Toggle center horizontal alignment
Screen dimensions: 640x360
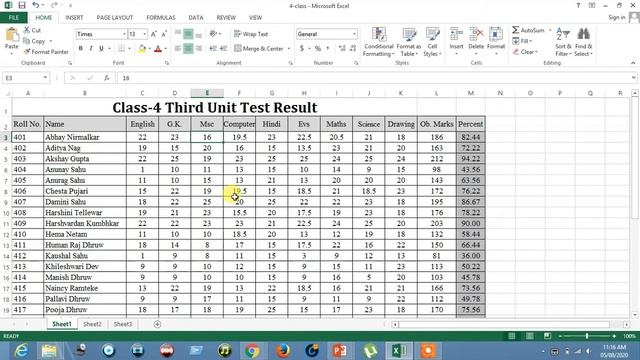188,49
